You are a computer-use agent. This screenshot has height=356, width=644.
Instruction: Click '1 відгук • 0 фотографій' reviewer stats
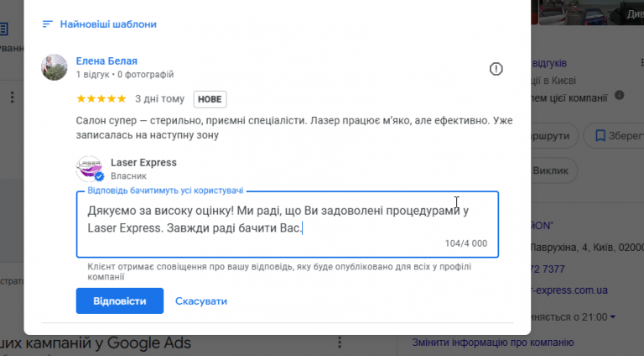[x=125, y=75]
